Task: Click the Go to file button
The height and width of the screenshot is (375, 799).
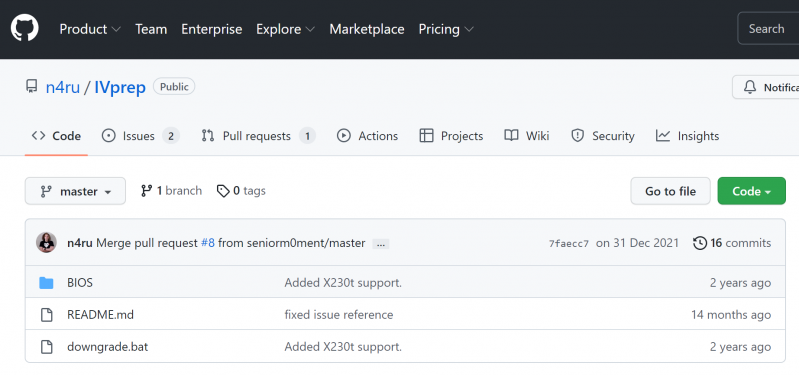Action: [x=670, y=191]
